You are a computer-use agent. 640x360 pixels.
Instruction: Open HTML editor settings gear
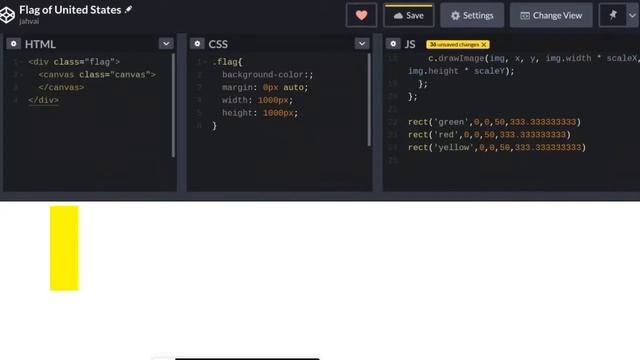click(x=13, y=44)
